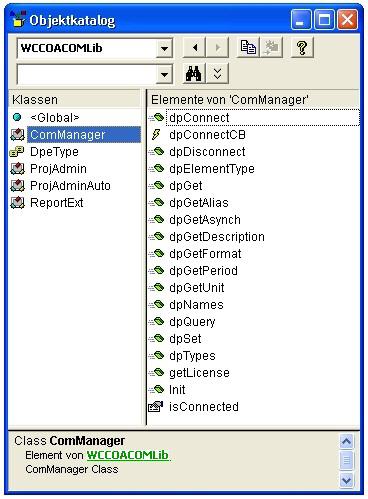Click the ProjAdmin class icon
This screenshot has height=499, width=368.
coord(17,169)
